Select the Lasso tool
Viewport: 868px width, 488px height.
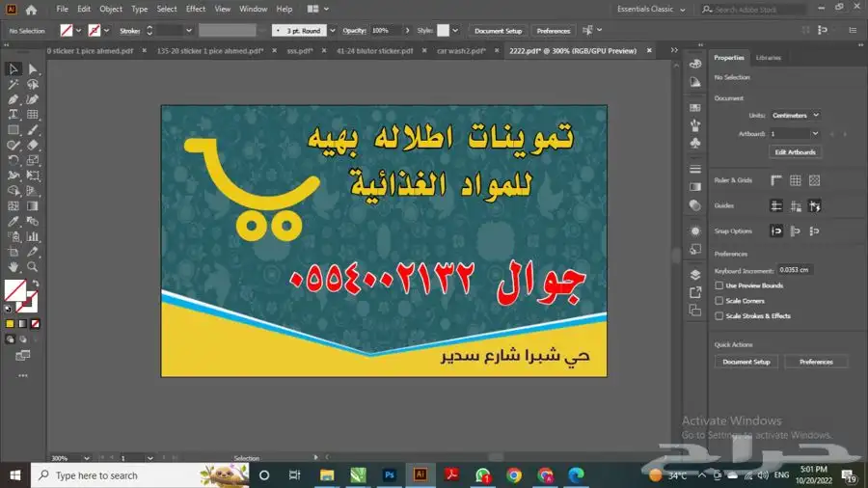click(33, 84)
